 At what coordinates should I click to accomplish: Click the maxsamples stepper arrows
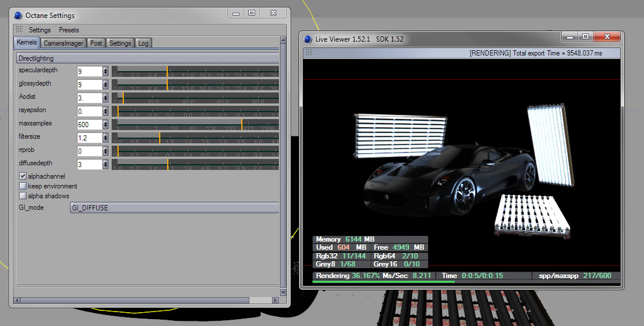tap(105, 124)
